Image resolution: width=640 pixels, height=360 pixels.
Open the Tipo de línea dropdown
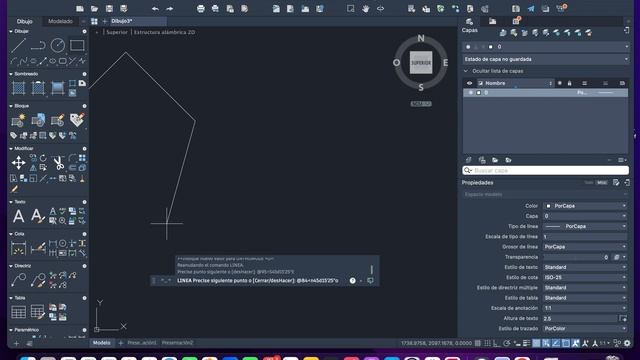coord(585,226)
